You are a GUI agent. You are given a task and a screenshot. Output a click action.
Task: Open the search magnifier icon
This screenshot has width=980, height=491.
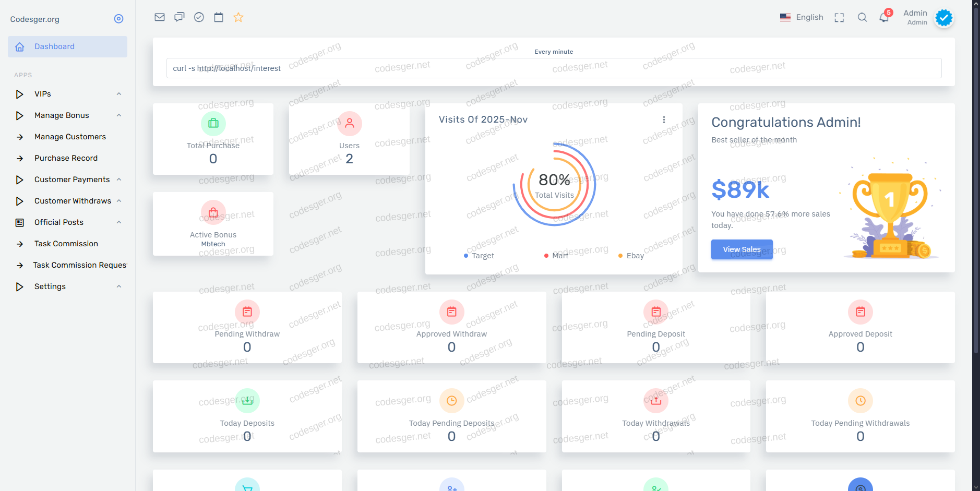862,18
